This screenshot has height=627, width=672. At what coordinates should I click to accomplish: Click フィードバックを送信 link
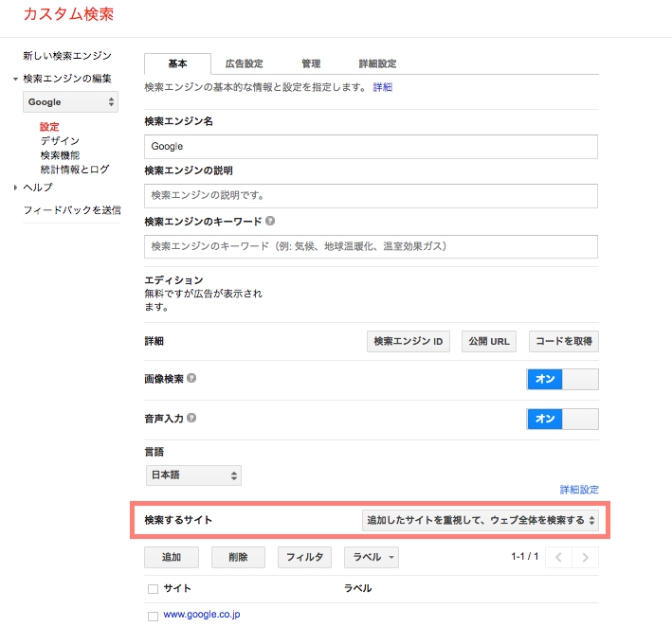click(x=72, y=210)
